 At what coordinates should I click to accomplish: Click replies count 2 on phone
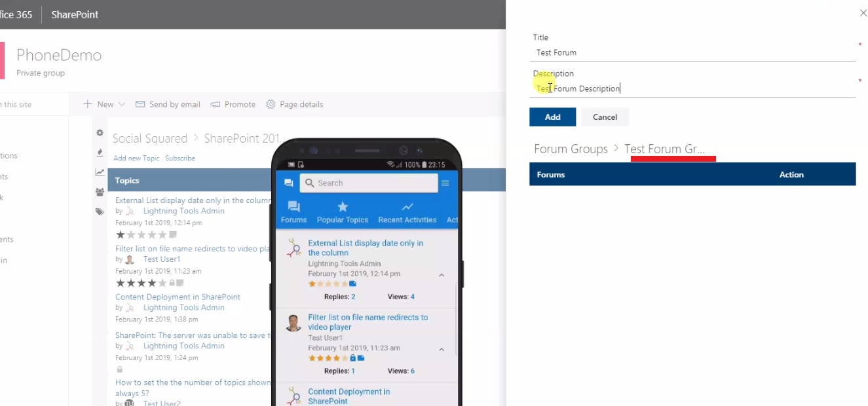[x=353, y=297]
